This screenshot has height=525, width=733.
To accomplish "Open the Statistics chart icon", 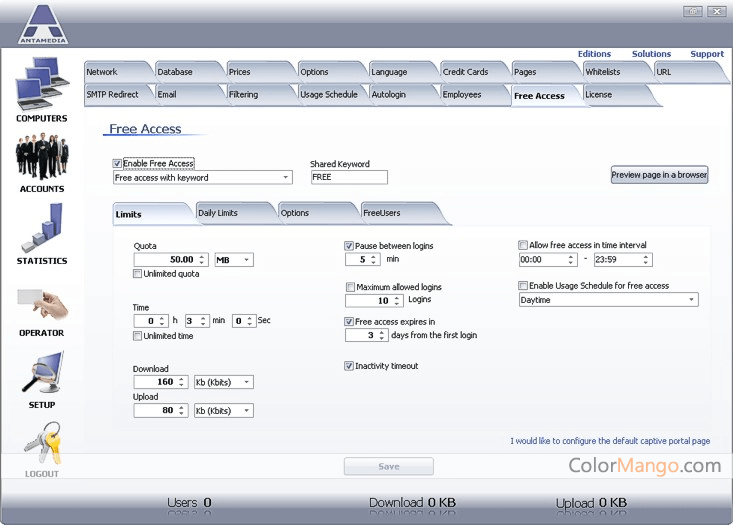I will (x=41, y=228).
